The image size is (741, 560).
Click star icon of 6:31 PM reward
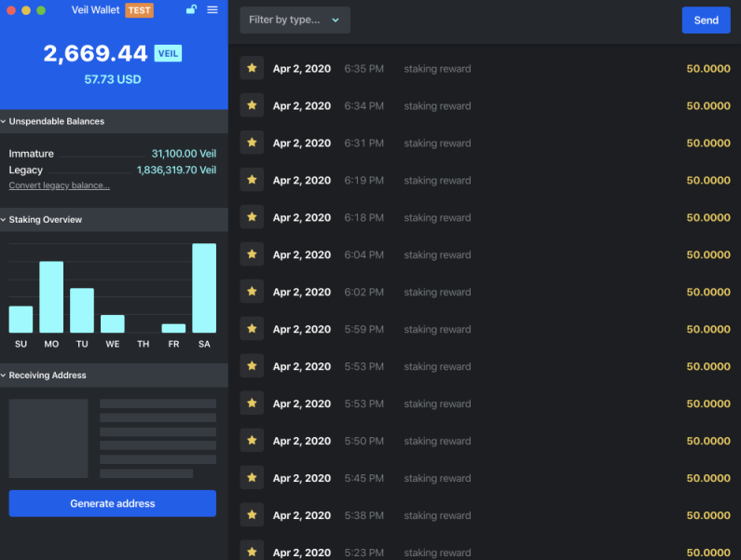(x=252, y=143)
